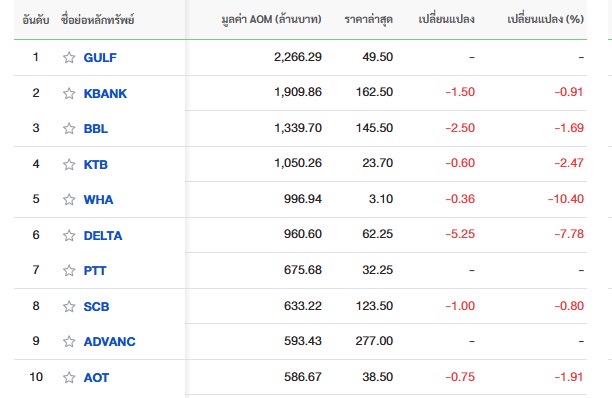The image size is (612, 398).
Task: Toggle the favorite star for KBANK
Action: (69, 93)
